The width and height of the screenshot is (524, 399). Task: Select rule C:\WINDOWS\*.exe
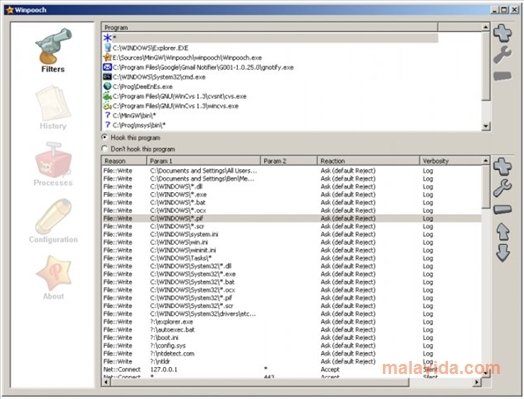coord(291,194)
